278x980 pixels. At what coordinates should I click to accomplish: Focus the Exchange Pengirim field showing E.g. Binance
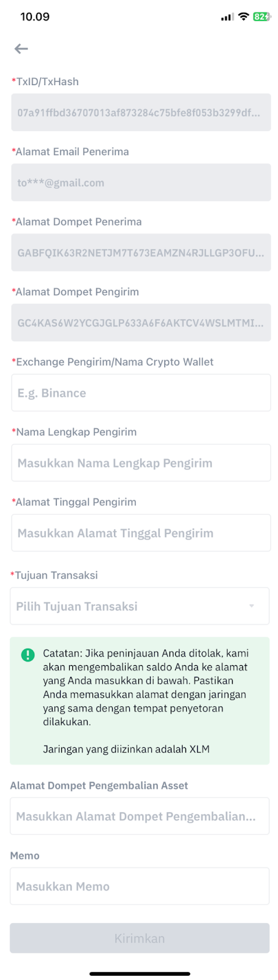click(x=141, y=393)
